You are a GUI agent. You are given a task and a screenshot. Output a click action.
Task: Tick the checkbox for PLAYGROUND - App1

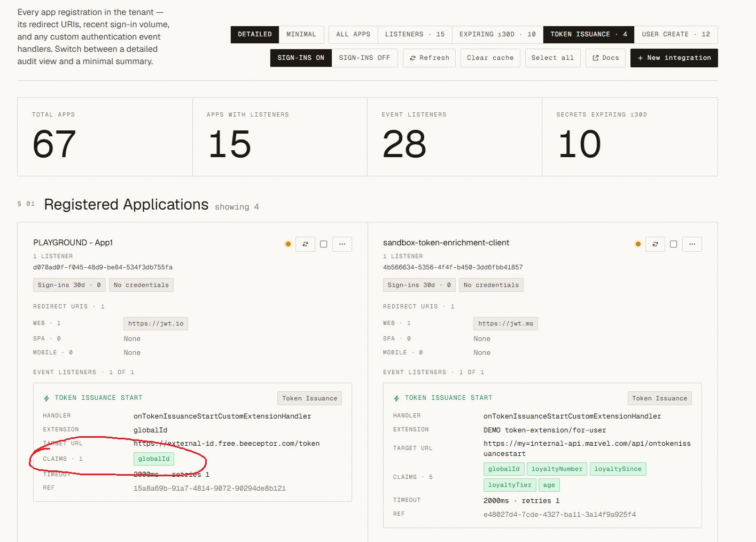(323, 244)
